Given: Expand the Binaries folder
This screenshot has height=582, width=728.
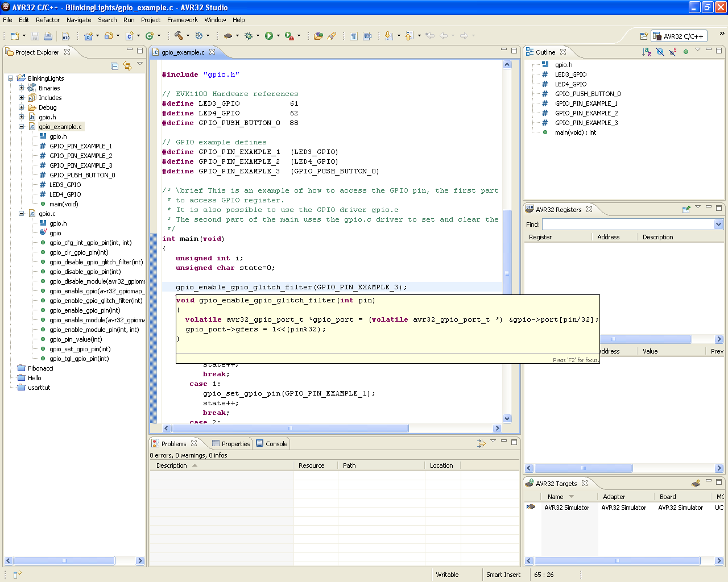Looking at the screenshot, I should coord(21,88).
